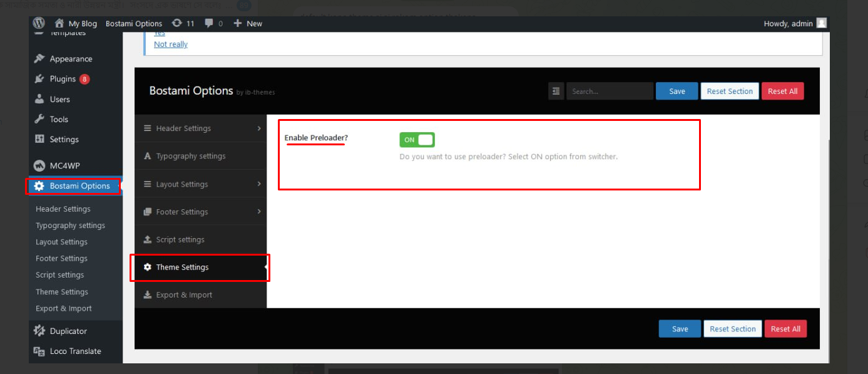868x374 pixels.
Task: Open the Howdy, admin account menu
Action: [795, 23]
